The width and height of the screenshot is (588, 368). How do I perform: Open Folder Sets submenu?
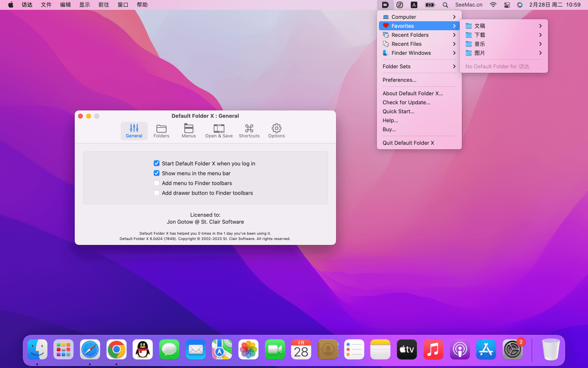point(419,66)
